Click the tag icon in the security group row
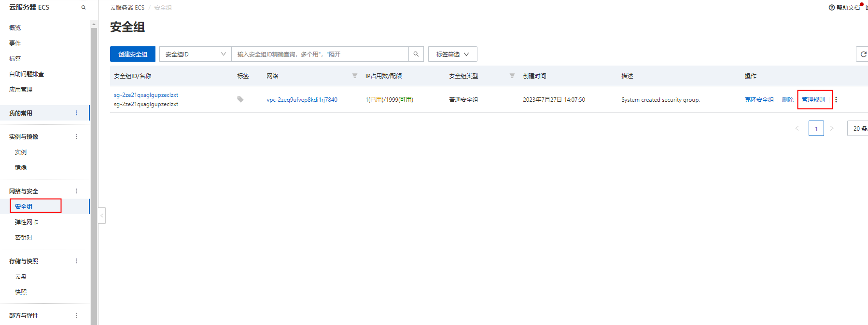 point(240,99)
